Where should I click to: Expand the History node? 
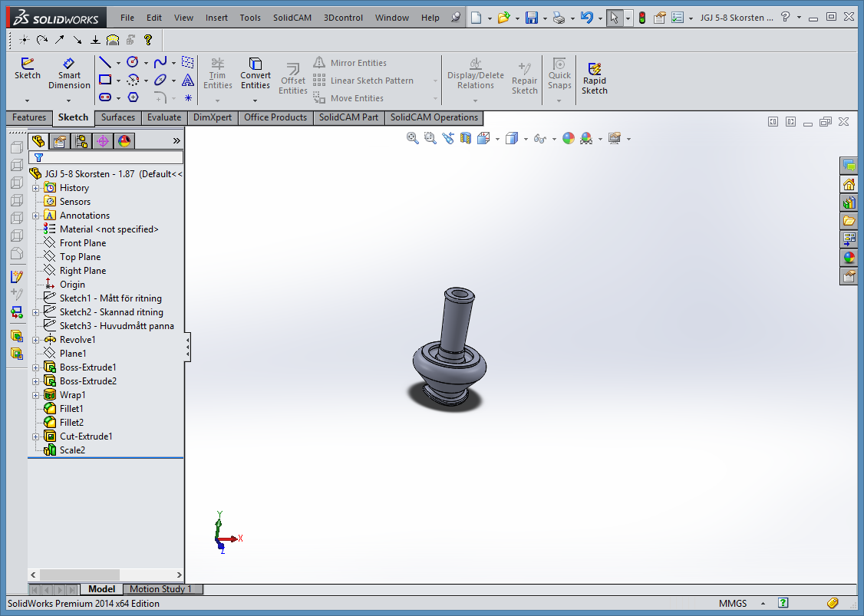36,188
